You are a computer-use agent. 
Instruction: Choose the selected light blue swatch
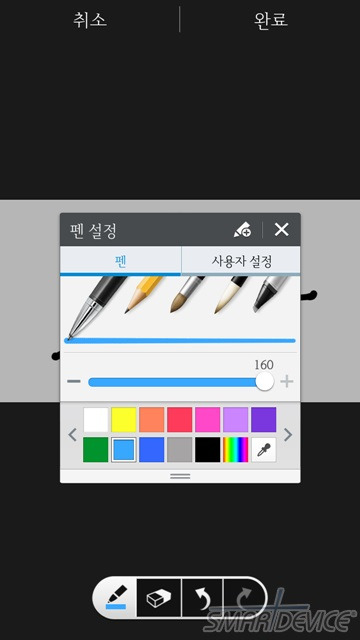pos(124,450)
